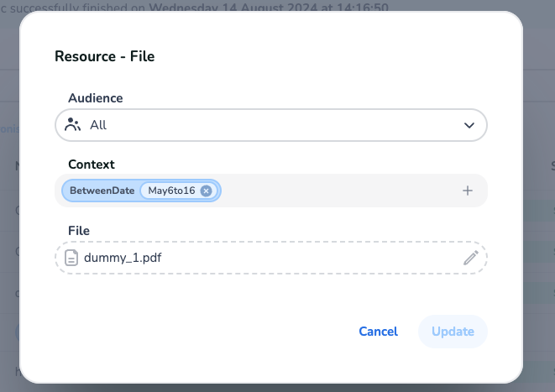The width and height of the screenshot is (555, 392).
Task: Remove the May6to16 context value
Action: 207,191
